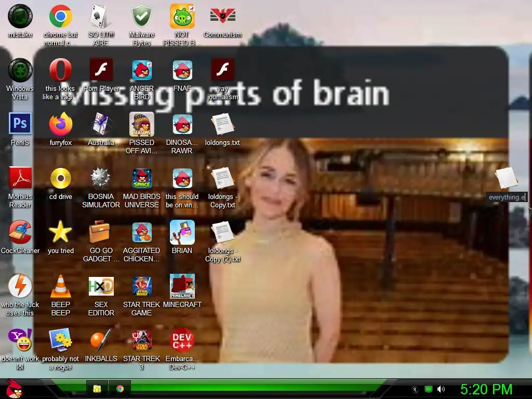Open the green pig 'NOT' game icon

click(x=182, y=16)
